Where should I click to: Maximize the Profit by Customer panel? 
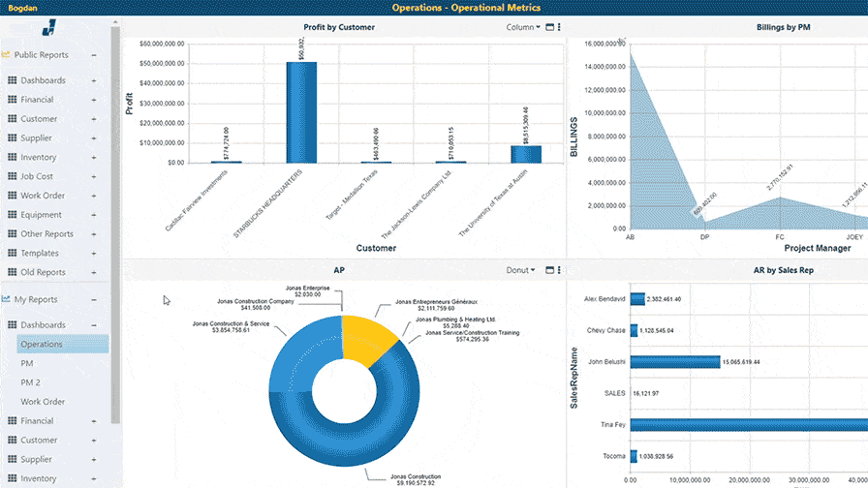pyautogui.click(x=549, y=27)
